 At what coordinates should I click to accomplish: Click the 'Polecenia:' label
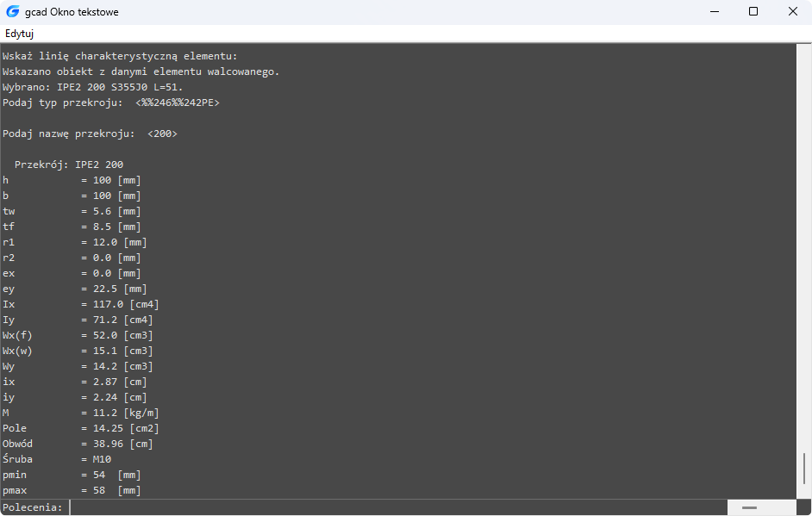(32, 507)
